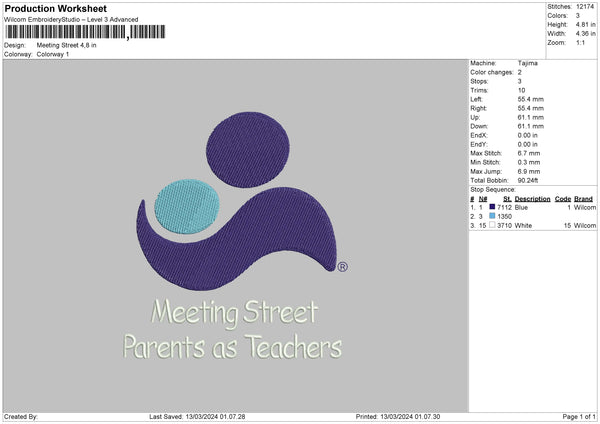
Task: Click the 'Colorway 1' value
Action: coord(53,54)
